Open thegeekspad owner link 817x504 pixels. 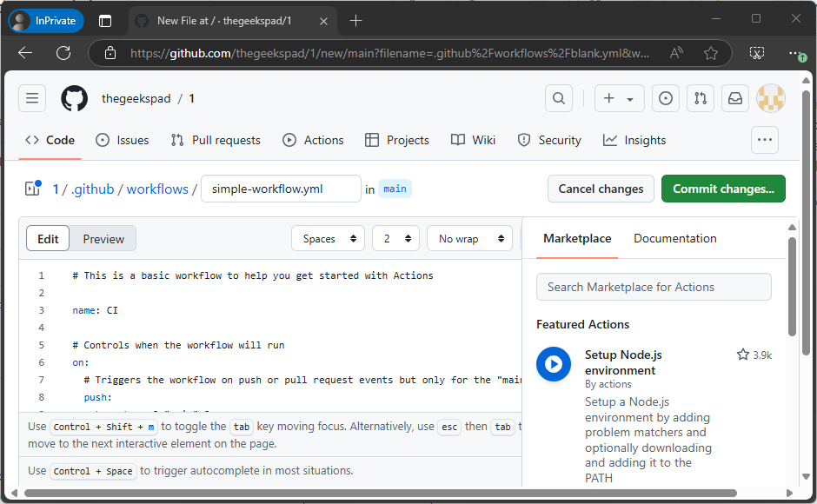[x=136, y=98]
